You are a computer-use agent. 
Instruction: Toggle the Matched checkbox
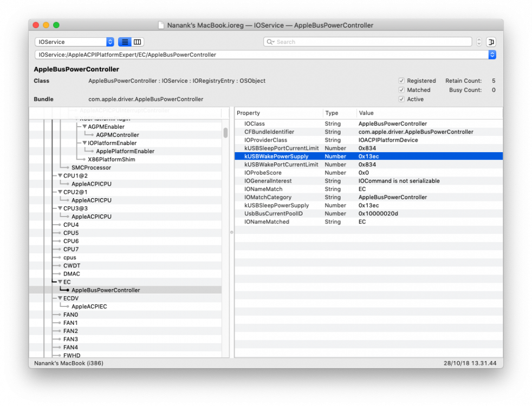(x=401, y=90)
